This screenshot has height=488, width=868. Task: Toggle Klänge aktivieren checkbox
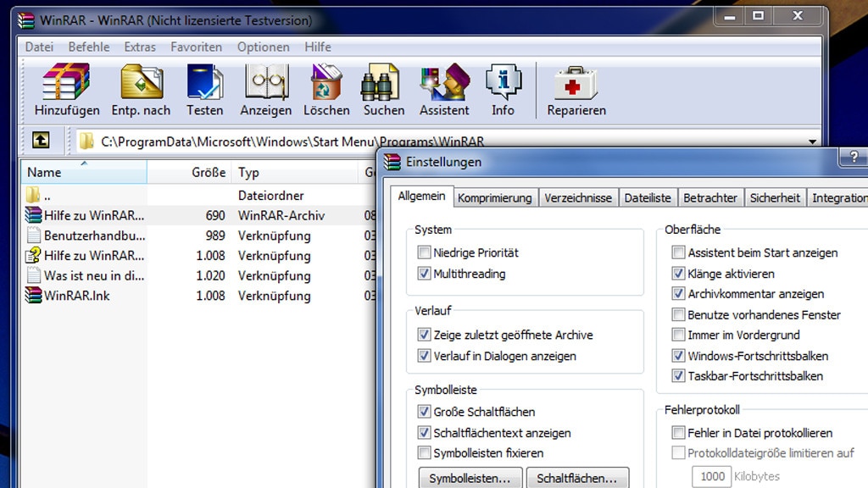pos(678,273)
